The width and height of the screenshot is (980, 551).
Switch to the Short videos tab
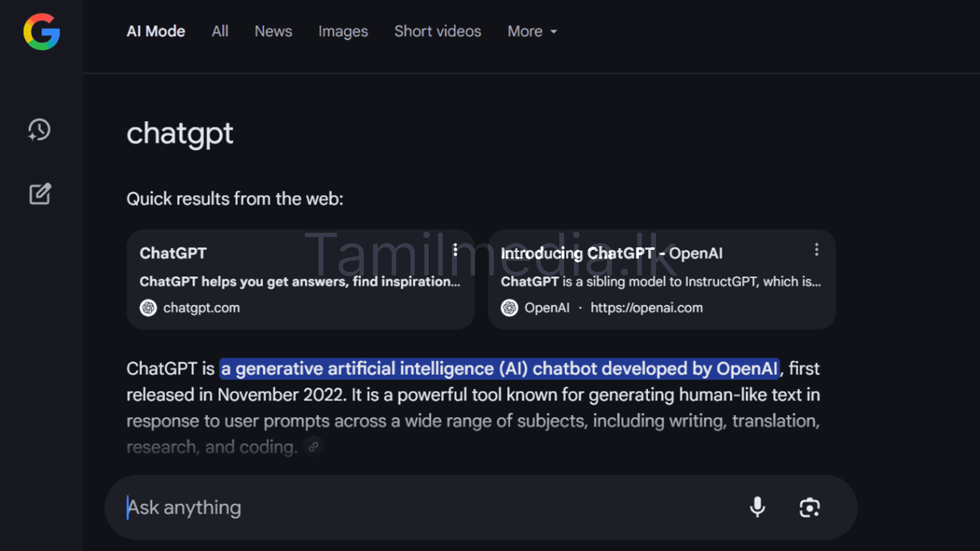[x=437, y=31]
